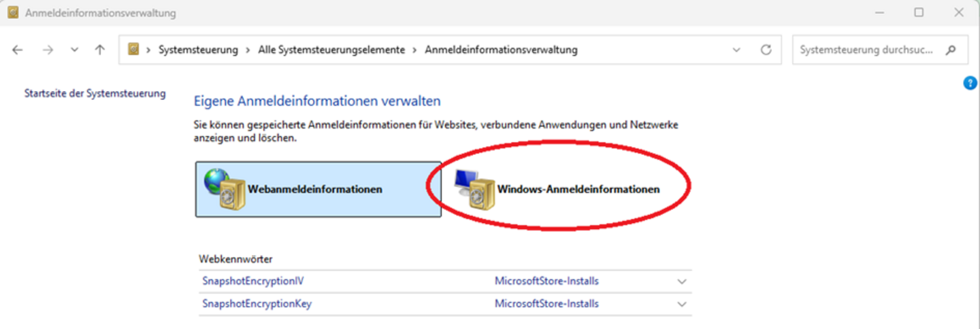Close the Anmeldeinformationsverwaltung window
980x329 pixels.
[959, 12]
